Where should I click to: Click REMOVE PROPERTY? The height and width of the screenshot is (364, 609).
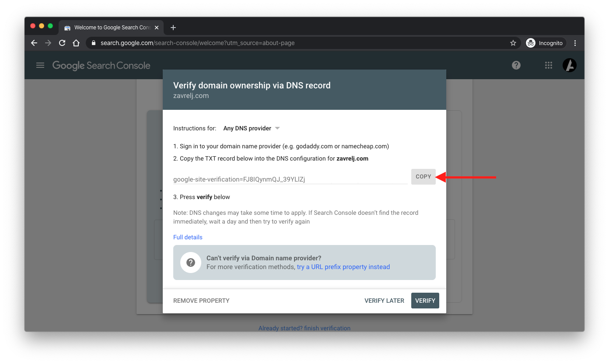201,301
